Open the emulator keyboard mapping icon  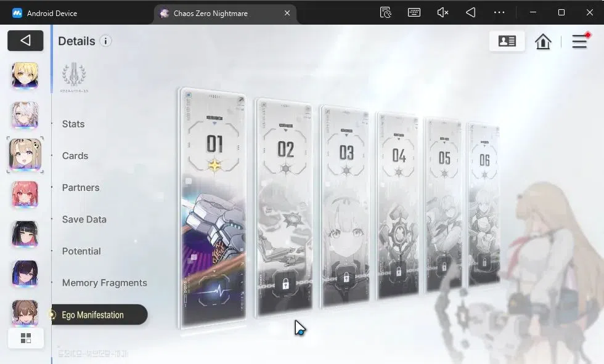point(414,12)
